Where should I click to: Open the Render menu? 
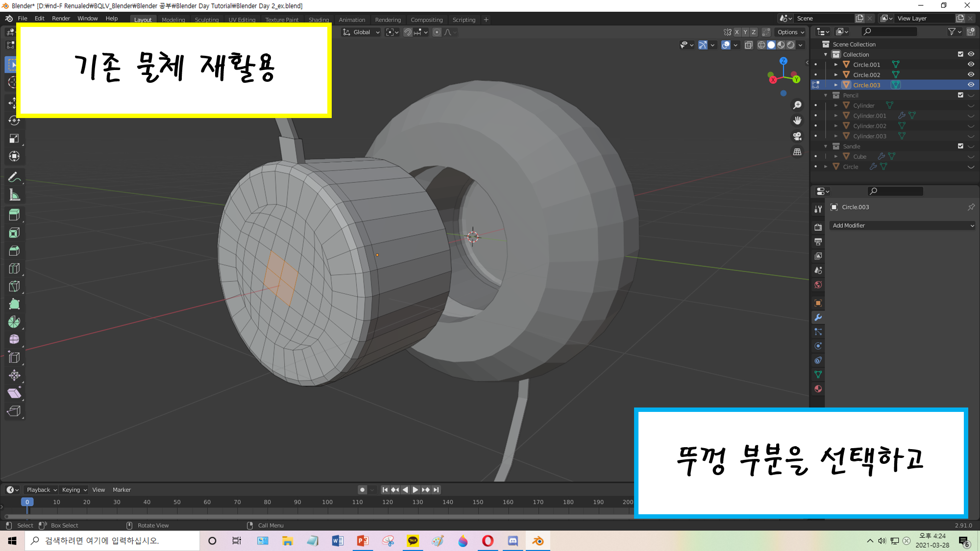click(61, 18)
